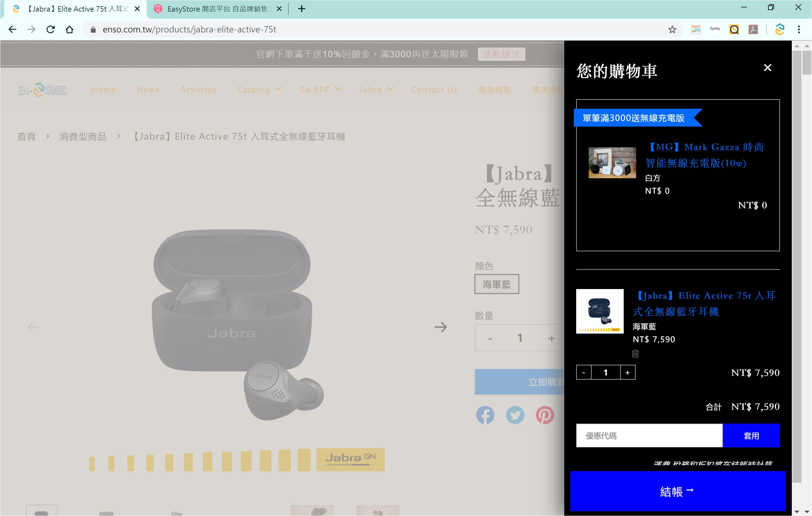Open the Jabra Elite Active 75t cart item link

pyautogui.click(x=704, y=304)
